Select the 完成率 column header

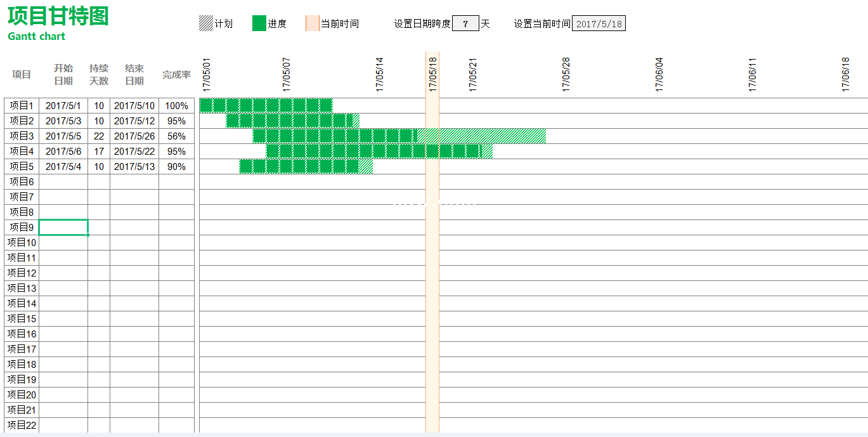176,75
